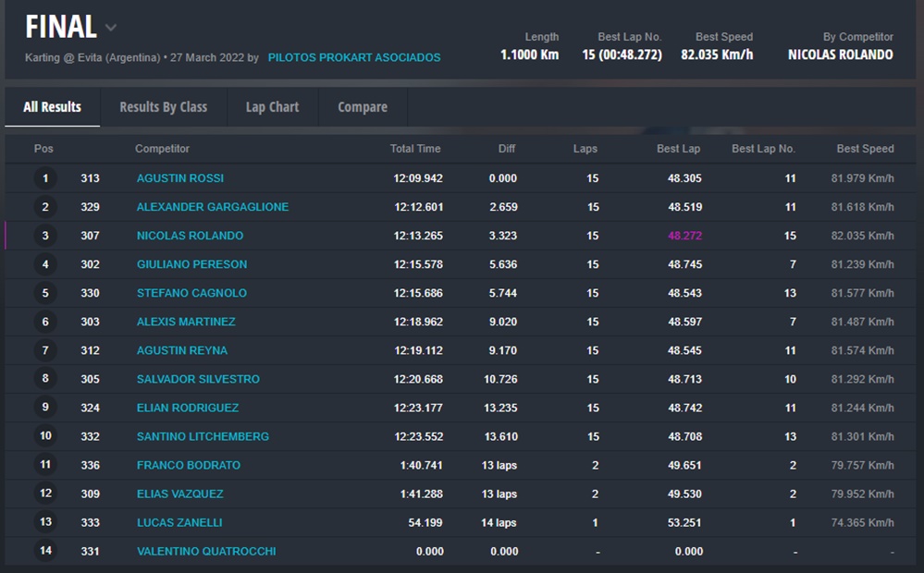The width and height of the screenshot is (924, 573).
Task: Select the All Results tab
Action: point(52,107)
